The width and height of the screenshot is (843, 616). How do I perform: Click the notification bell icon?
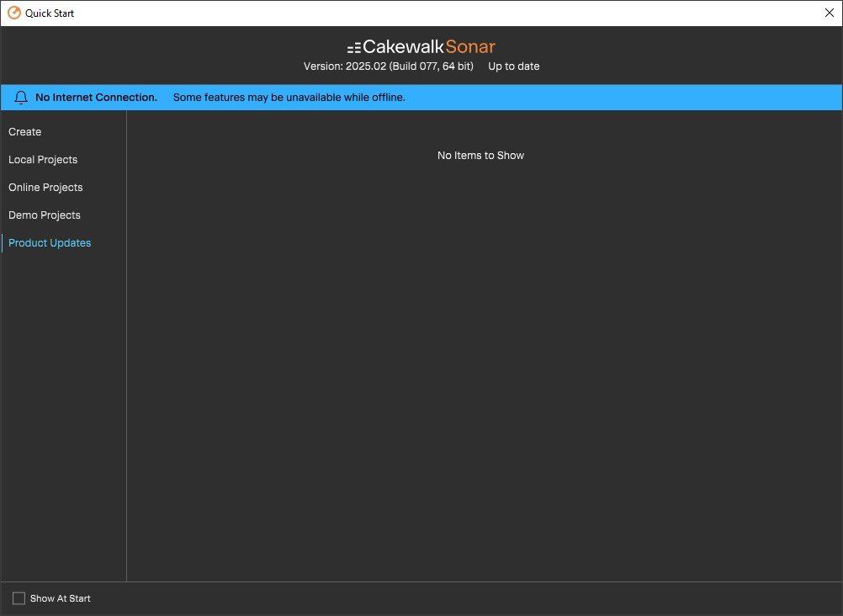click(x=21, y=98)
